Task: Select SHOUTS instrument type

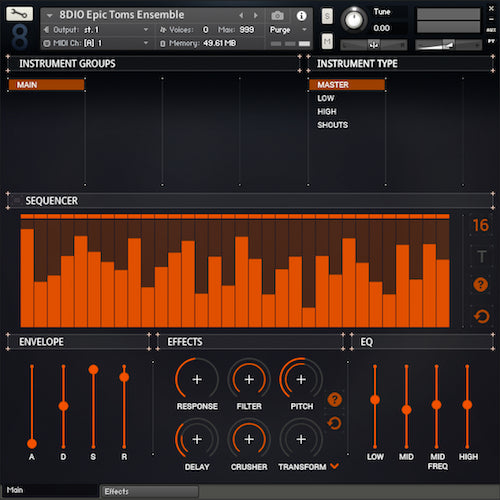Action: 332,125
